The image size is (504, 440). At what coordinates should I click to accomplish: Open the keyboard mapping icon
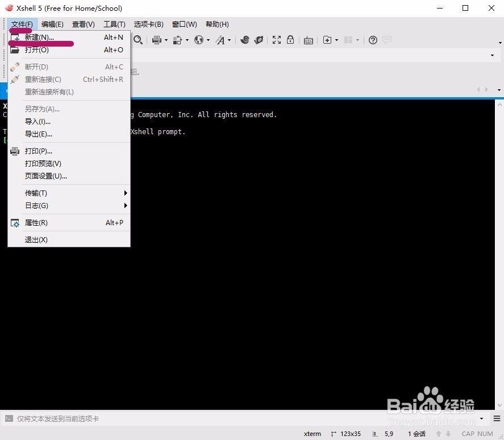(308, 40)
